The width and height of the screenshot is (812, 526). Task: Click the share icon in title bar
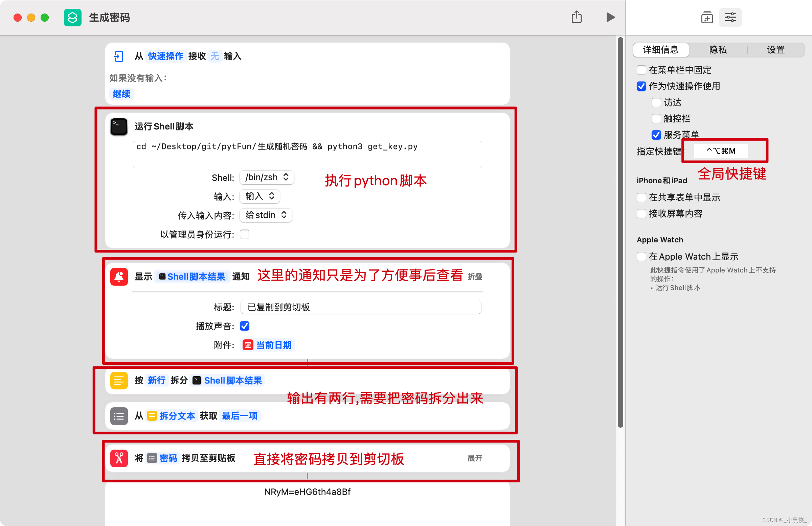click(576, 17)
